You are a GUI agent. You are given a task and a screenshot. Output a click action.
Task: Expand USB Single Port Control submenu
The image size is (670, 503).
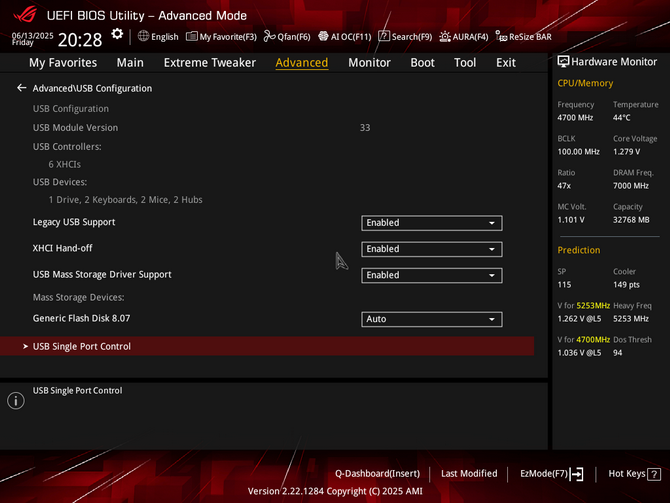click(x=267, y=346)
